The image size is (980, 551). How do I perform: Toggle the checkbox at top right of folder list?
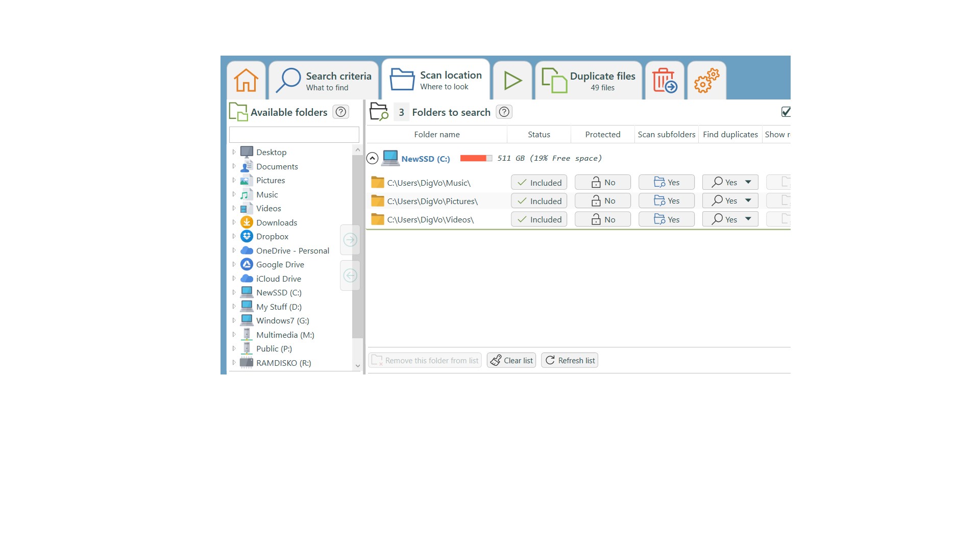786,112
